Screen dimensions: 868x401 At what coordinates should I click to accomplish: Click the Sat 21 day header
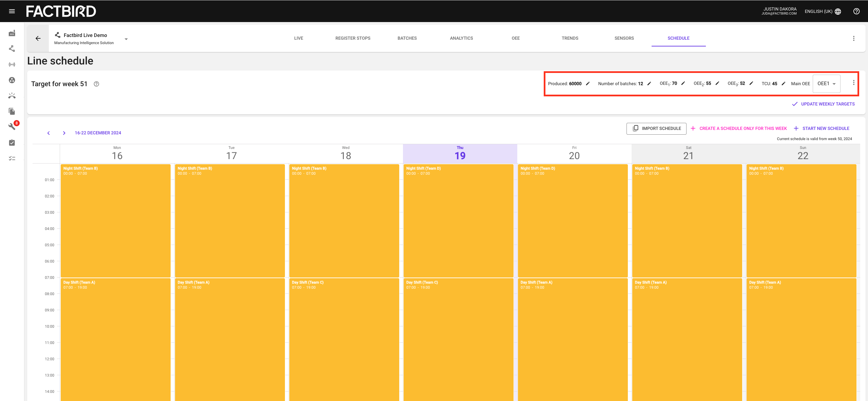click(689, 153)
